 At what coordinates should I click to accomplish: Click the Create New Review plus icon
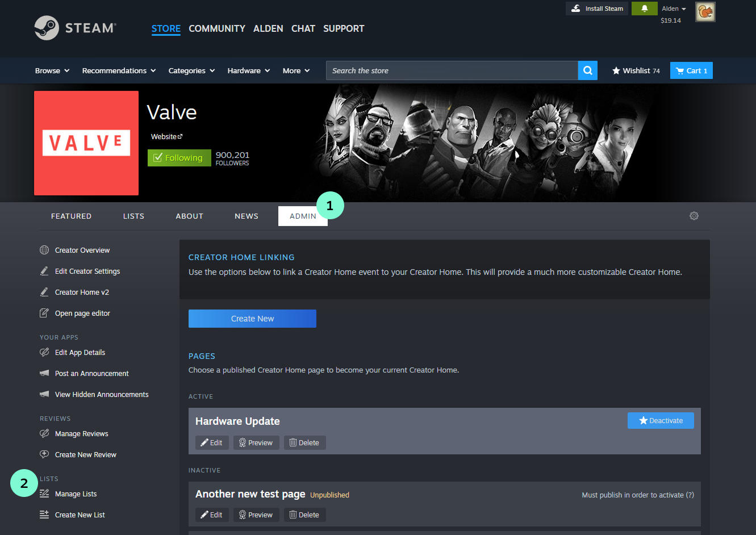pyautogui.click(x=44, y=454)
